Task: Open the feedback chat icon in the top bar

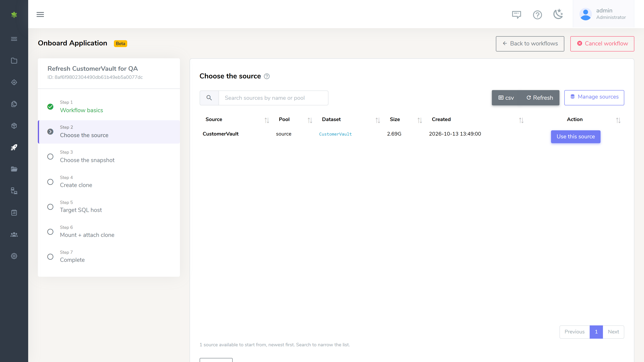Action: pos(516,15)
